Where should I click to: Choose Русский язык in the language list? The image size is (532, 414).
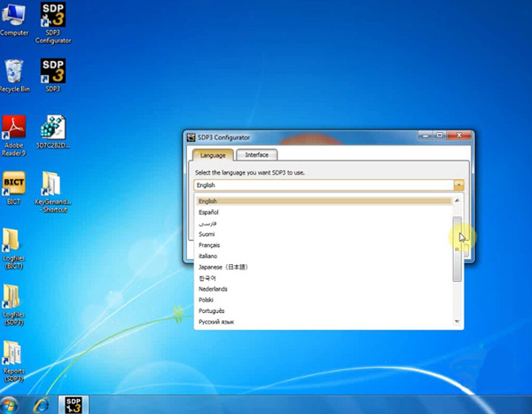[x=324, y=322]
